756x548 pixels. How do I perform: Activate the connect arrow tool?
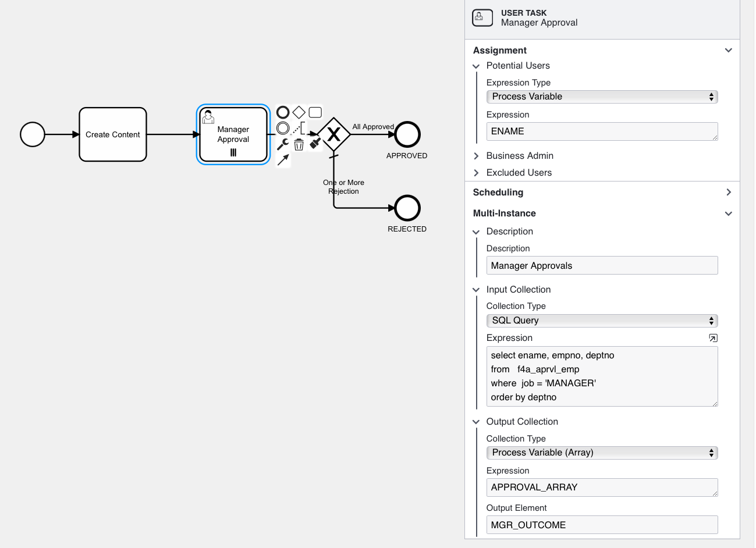tap(283, 160)
